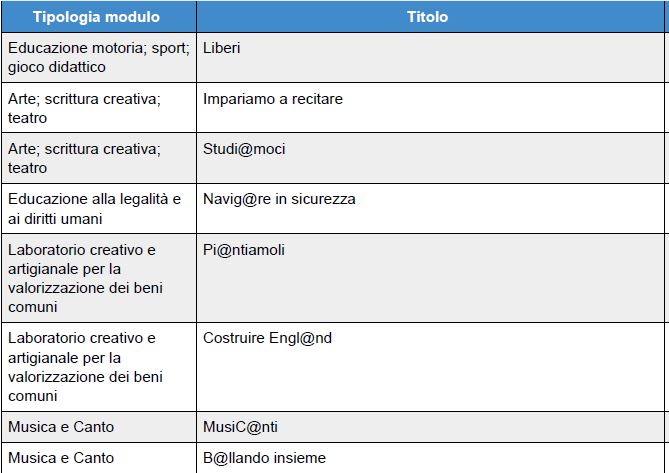Select Musica e Canto cell beside B@llando insieme
The image size is (669, 473).
click(x=99, y=458)
